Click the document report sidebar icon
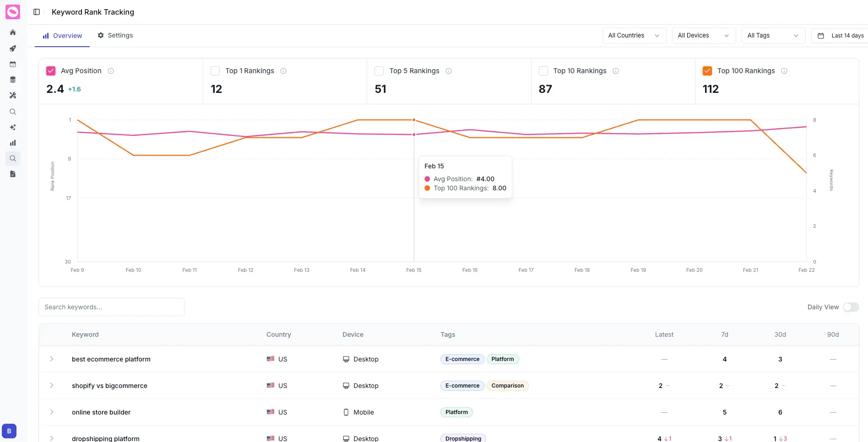 coord(12,174)
